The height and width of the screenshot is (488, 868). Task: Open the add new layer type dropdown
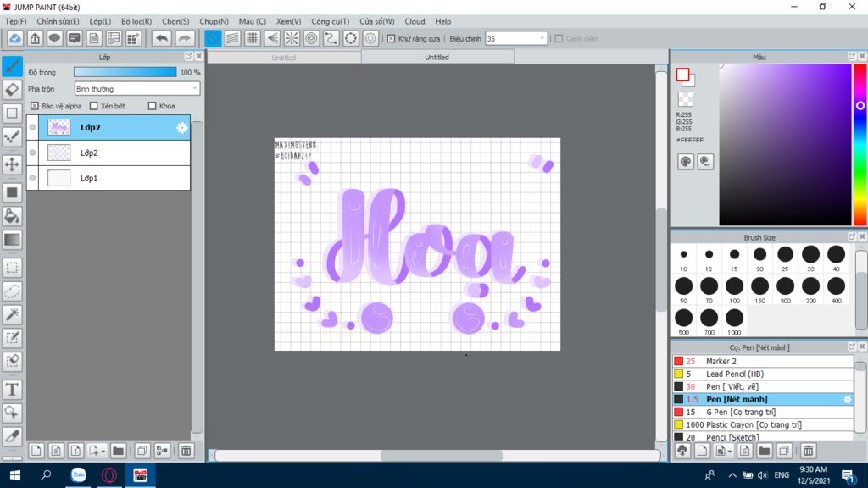point(97,451)
